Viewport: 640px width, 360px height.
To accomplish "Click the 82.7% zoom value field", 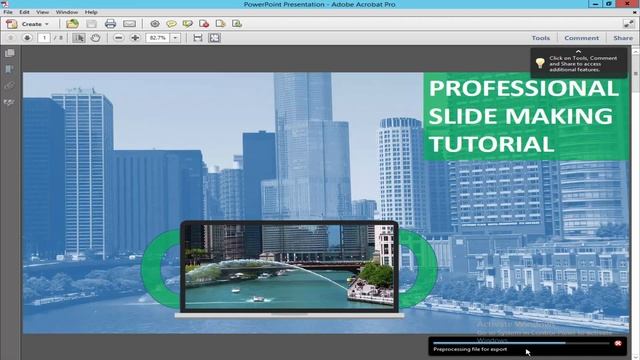I will click(158, 38).
